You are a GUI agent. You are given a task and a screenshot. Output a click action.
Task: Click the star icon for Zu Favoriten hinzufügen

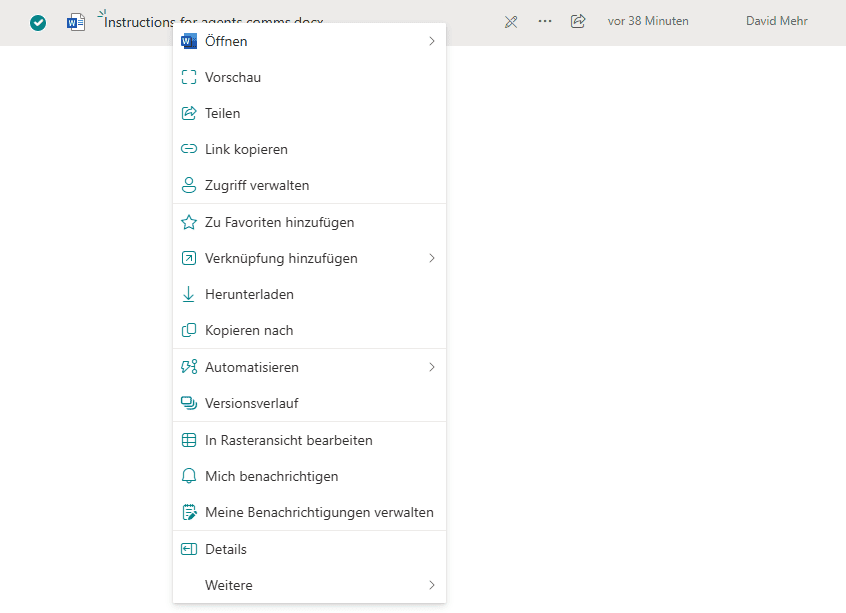click(x=189, y=222)
